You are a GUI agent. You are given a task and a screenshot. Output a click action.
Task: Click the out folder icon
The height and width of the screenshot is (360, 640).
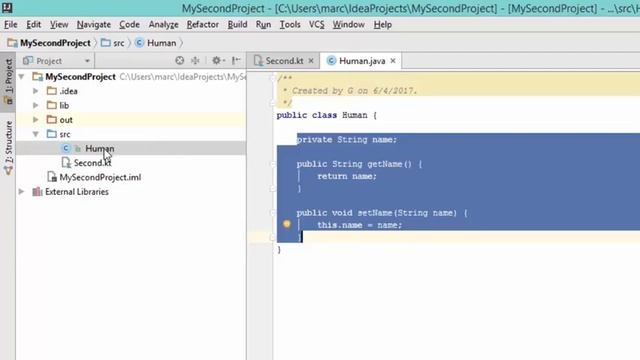52,120
